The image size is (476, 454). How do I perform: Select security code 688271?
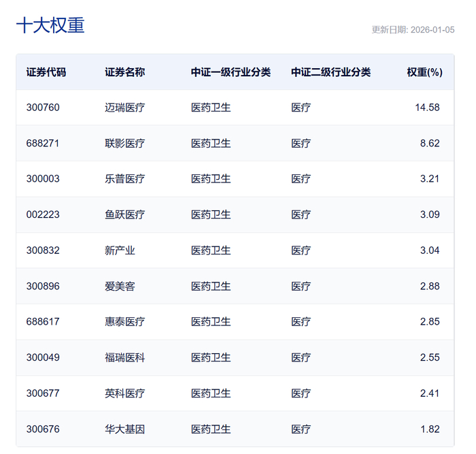point(43,143)
